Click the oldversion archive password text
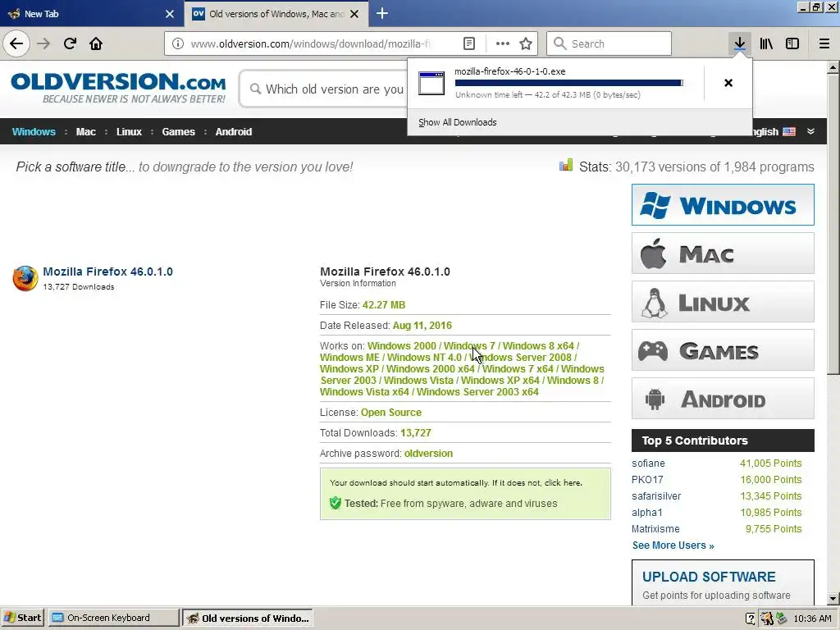This screenshot has height=630, width=840. tap(428, 453)
